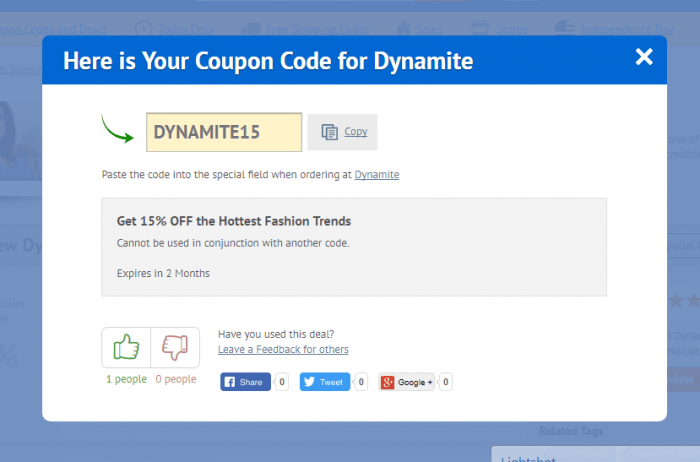Open Independence Day tab in background page
The width and height of the screenshot is (700, 462).
614,29
